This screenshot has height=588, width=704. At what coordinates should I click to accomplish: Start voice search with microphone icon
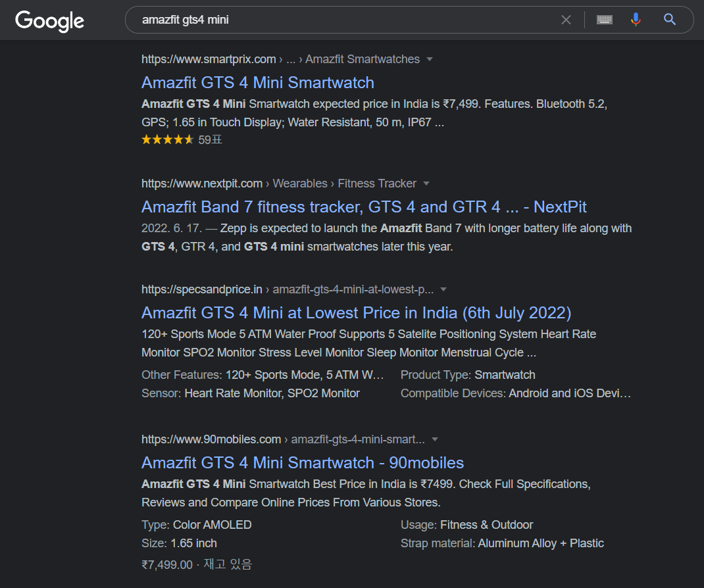pyautogui.click(x=636, y=20)
